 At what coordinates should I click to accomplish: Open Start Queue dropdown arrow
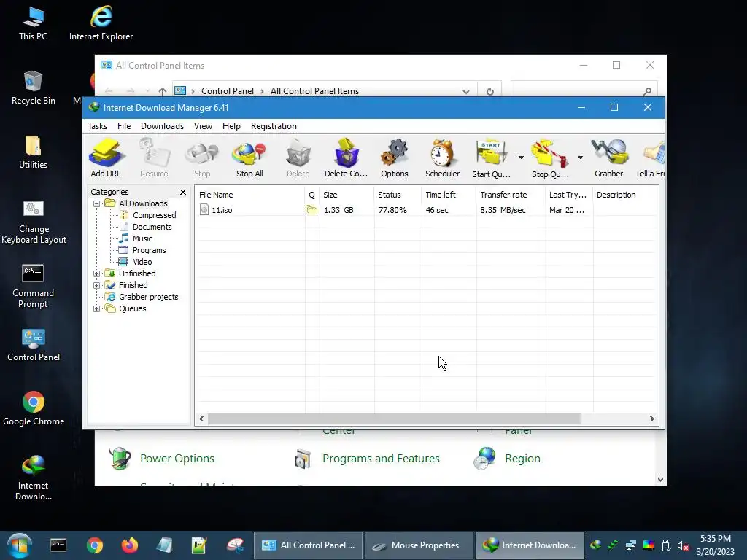(x=521, y=157)
